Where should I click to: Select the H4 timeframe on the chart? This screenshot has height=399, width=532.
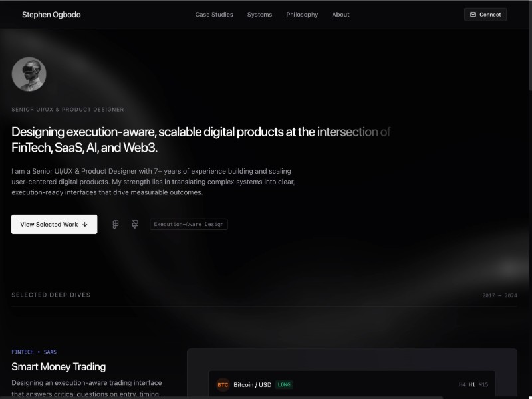(462, 384)
